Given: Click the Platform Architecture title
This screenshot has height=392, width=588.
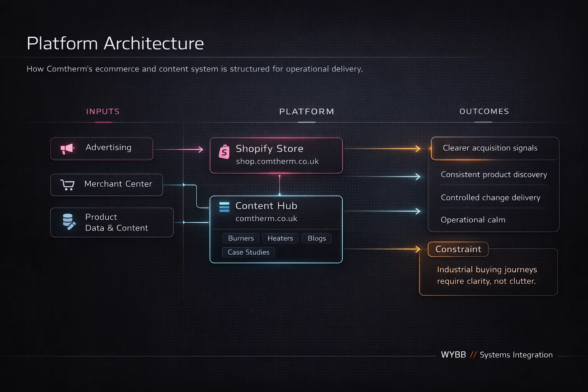Looking at the screenshot, I should pyautogui.click(x=115, y=43).
